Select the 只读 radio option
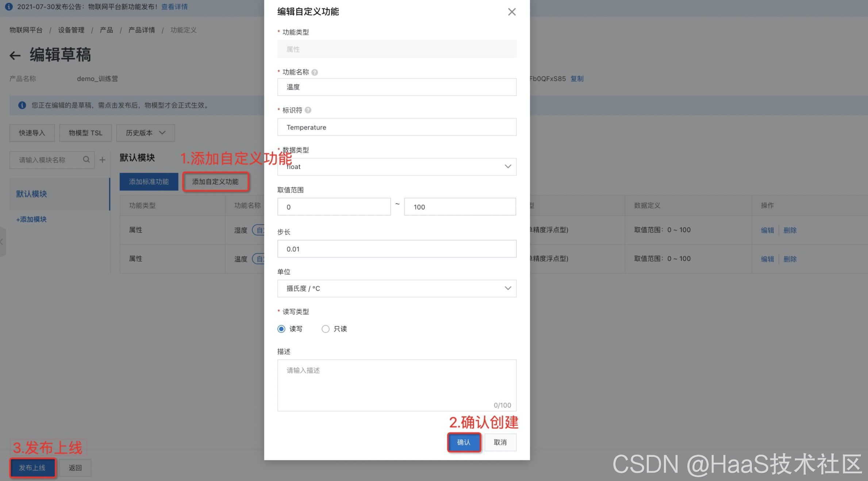The width and height of the screenshot is (868, 481). 325,329
